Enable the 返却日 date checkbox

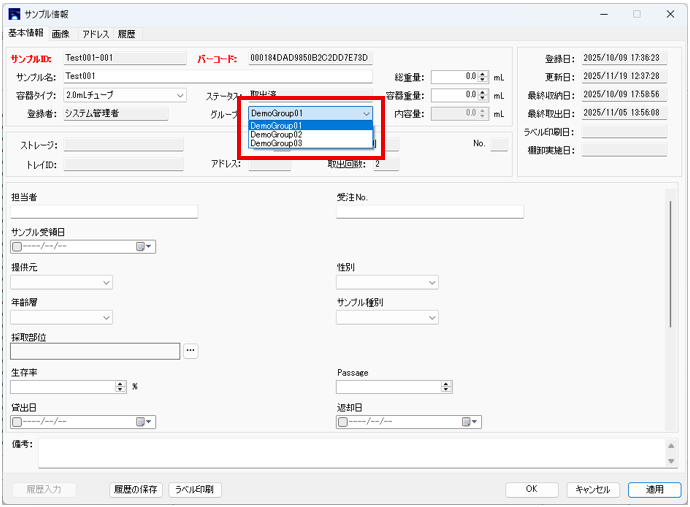pos(343,422)
